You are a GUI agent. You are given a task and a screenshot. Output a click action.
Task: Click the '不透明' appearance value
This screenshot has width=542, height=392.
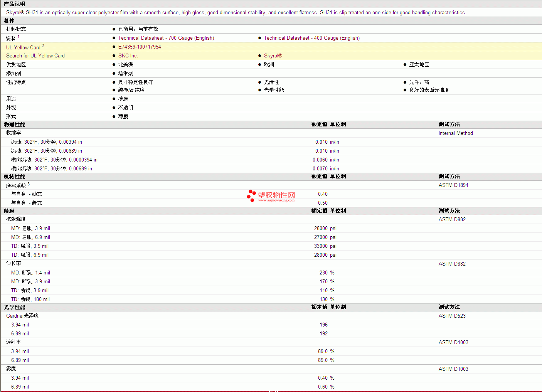[126, 108]
